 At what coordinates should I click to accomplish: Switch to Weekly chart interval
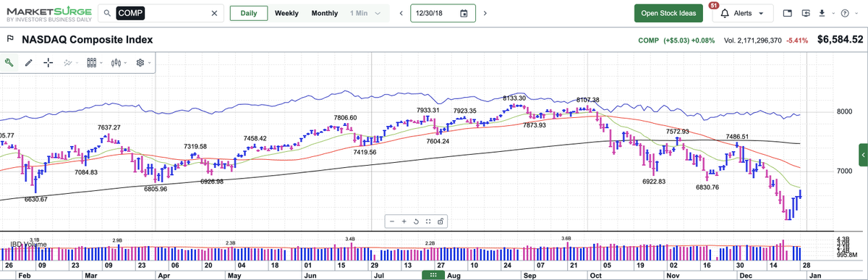tap(286, 13)
